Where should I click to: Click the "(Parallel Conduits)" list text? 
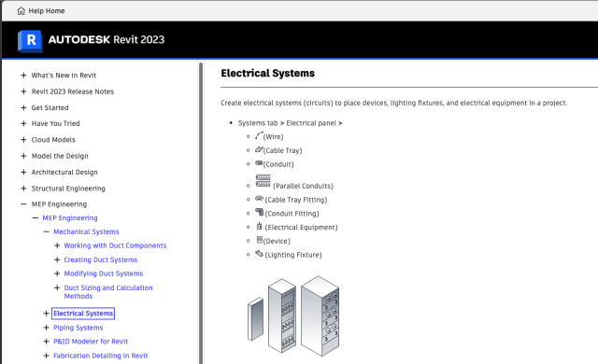point(303,186)
